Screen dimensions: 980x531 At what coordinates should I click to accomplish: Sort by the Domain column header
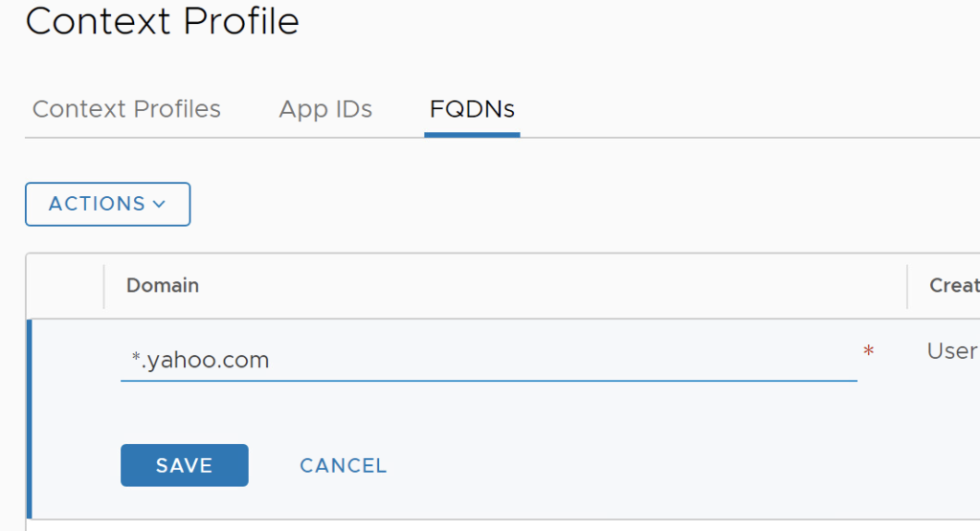pyautogui.click(x=163, y=285)
